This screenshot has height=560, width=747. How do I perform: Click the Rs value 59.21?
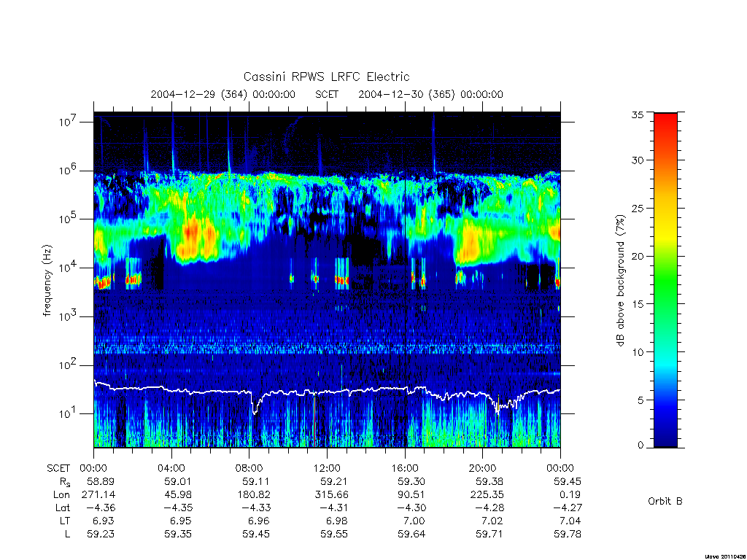click(333, 481)
